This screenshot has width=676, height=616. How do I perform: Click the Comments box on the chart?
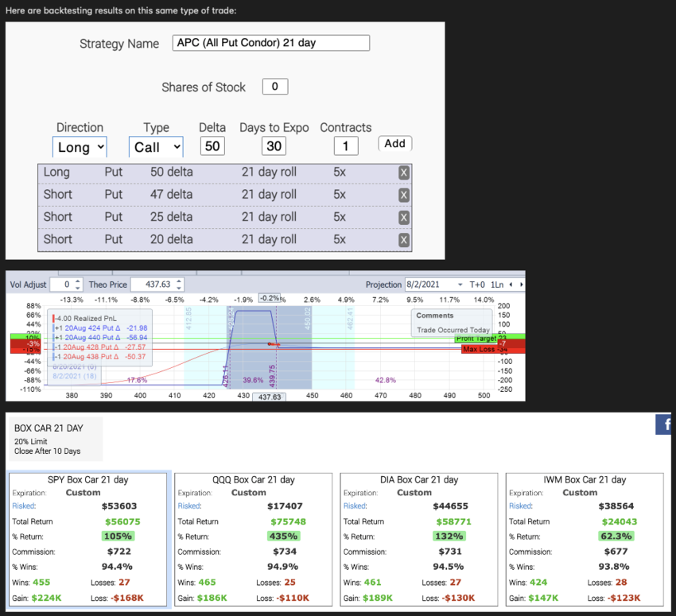tap(452, 322)
